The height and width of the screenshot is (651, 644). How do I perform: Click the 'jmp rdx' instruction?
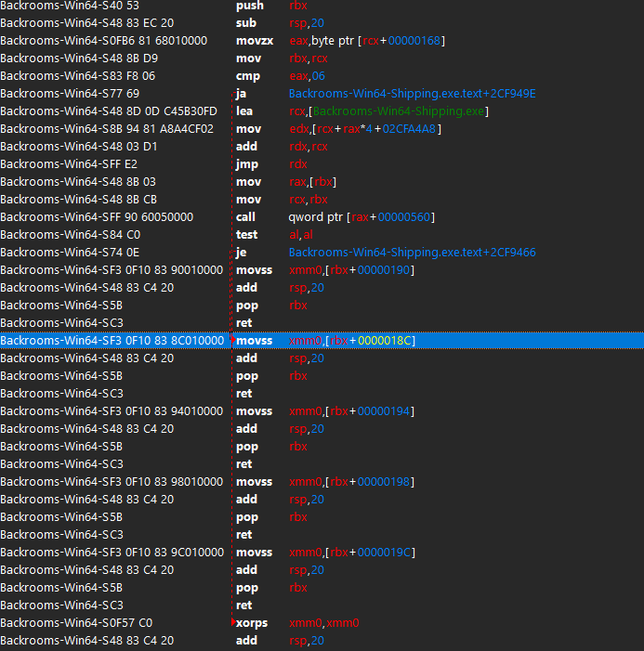pyautogui.click(x=322, y=164)
